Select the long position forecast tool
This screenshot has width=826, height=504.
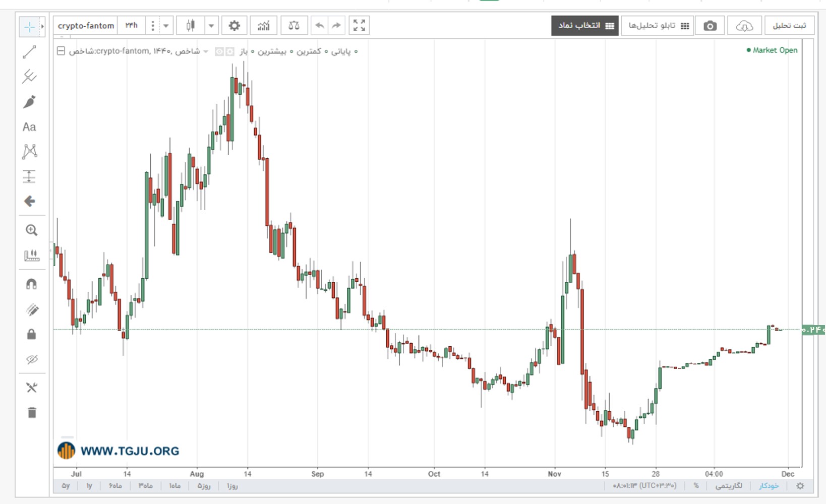point(29,176)
